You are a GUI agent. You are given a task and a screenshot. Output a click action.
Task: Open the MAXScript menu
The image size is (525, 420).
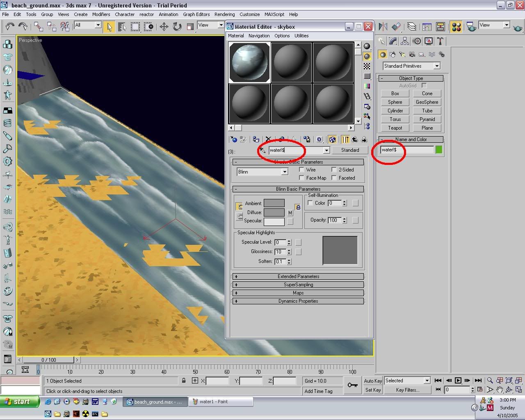pos(274,14)
